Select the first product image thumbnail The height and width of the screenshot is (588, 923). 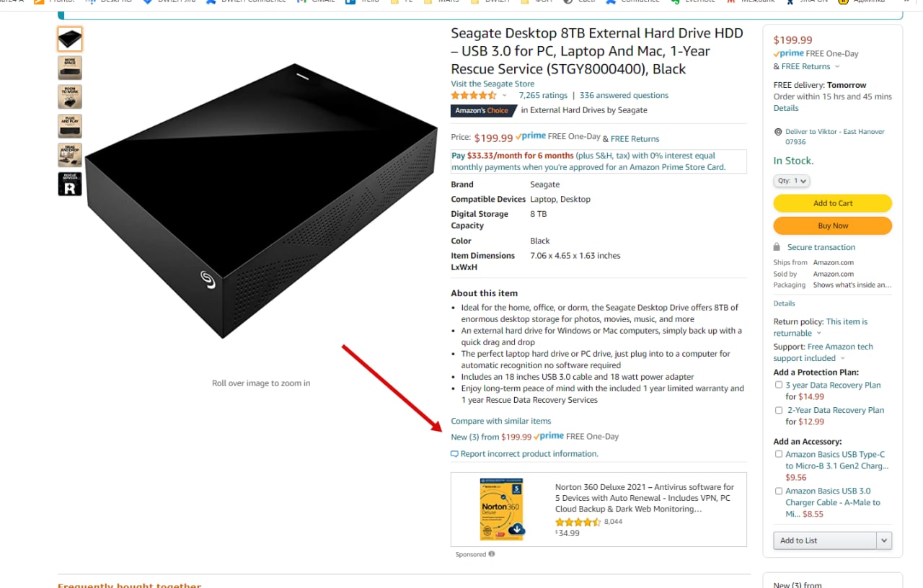tap(70, 39)
